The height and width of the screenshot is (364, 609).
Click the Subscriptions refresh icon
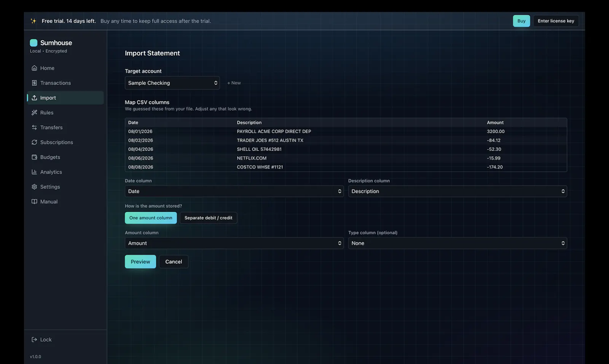(34, 142)
